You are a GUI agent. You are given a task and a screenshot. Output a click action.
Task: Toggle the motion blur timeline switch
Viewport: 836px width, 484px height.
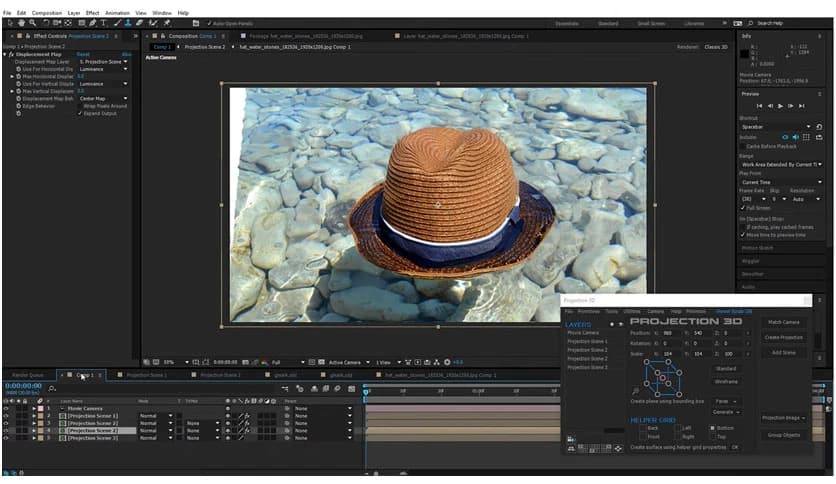[x=337, y=389]
